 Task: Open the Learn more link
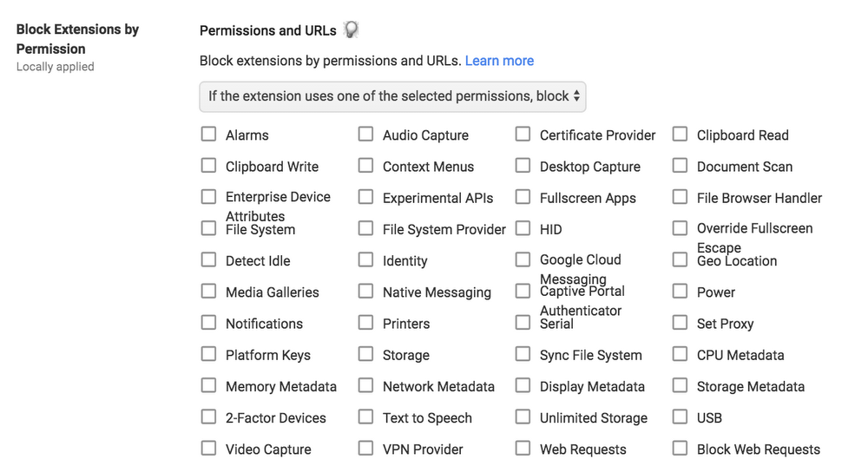click(x=499, y=61)
